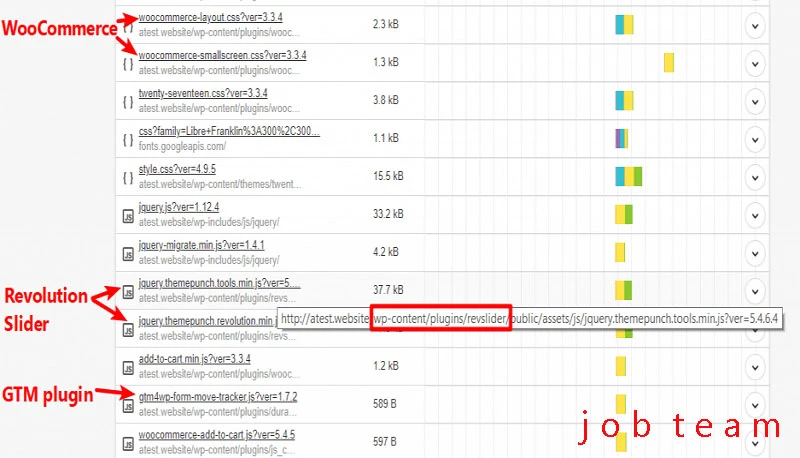The image size is (800, 458).
Task: Open the jquery.themepunch.tools.min.js link
Action: click(219, 283)
